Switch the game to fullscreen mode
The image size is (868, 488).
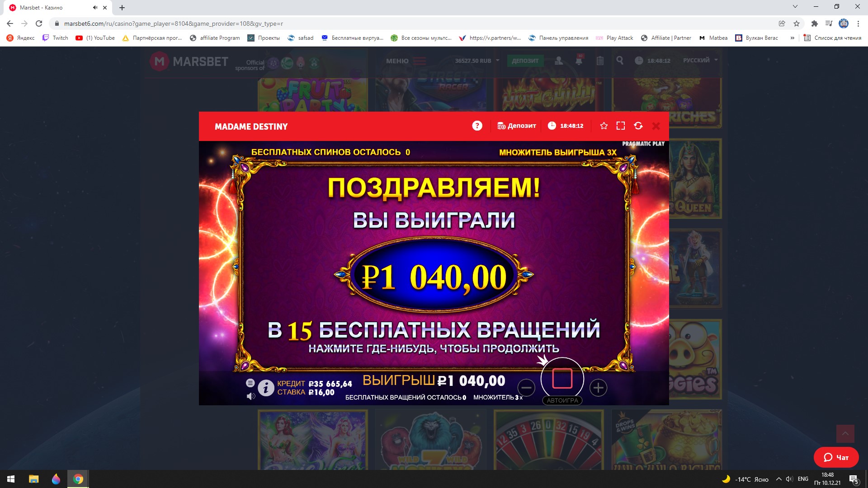[x=621, y=126]
